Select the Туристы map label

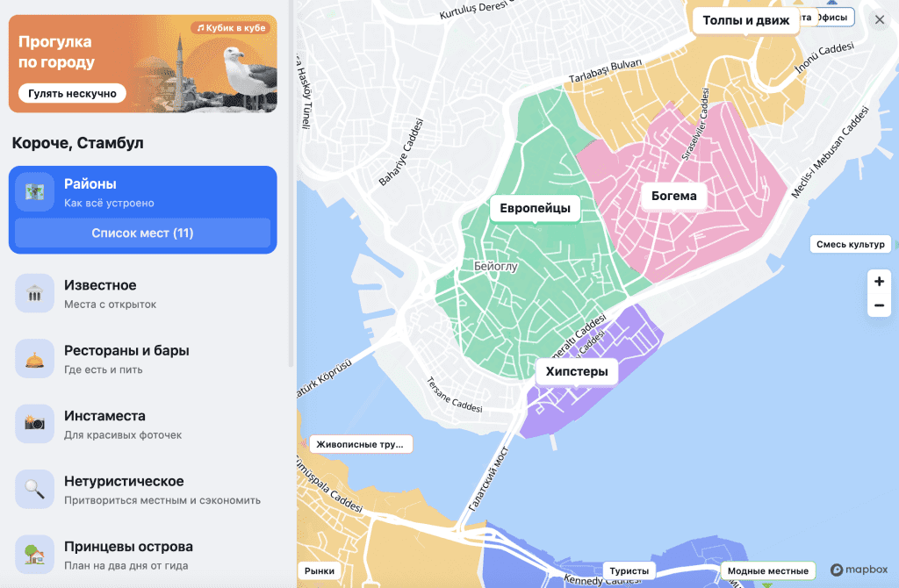coord(629,571)
